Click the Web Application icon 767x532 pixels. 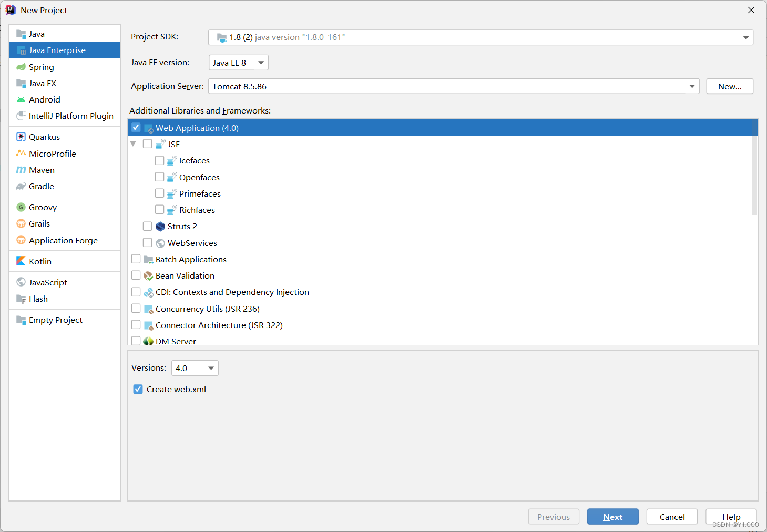(148, 128)
